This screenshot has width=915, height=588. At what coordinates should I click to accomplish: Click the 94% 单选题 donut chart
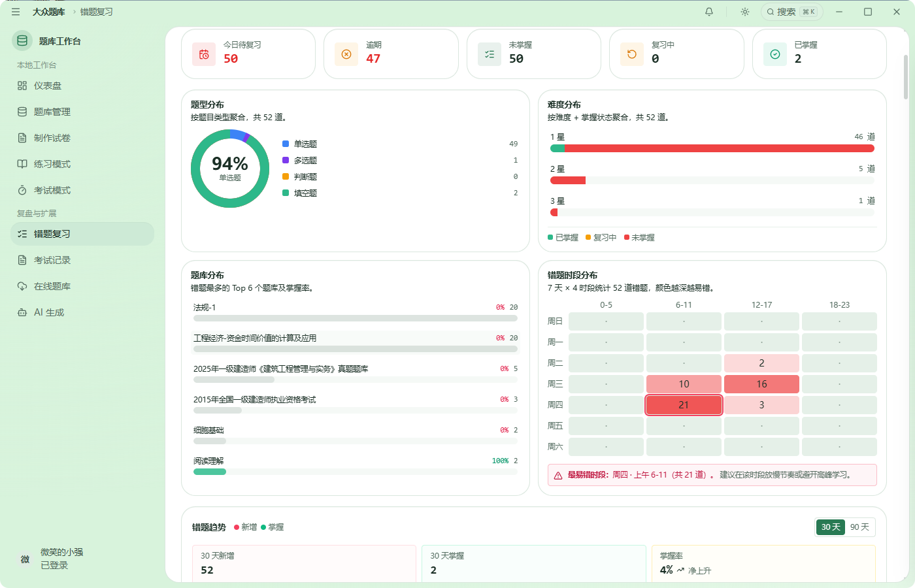(x=230, y=169)
